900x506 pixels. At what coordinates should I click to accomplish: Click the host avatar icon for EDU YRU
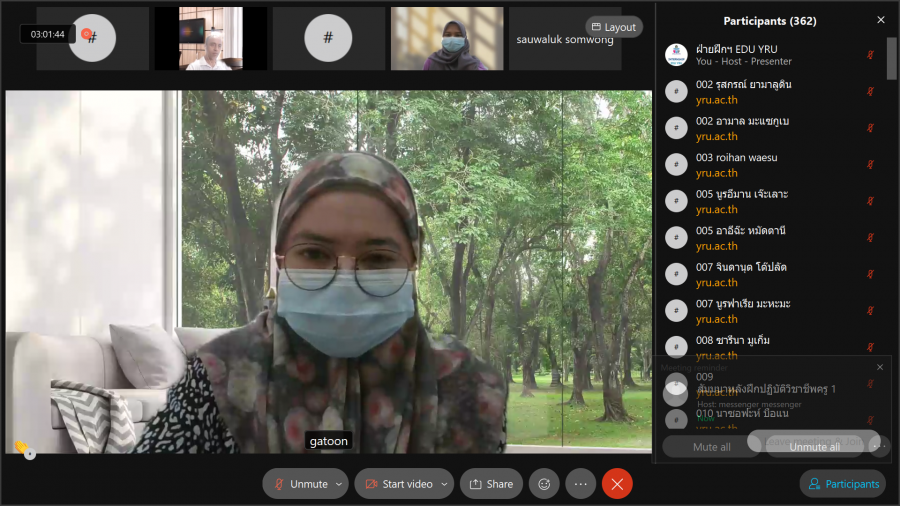tap(677, 55)
